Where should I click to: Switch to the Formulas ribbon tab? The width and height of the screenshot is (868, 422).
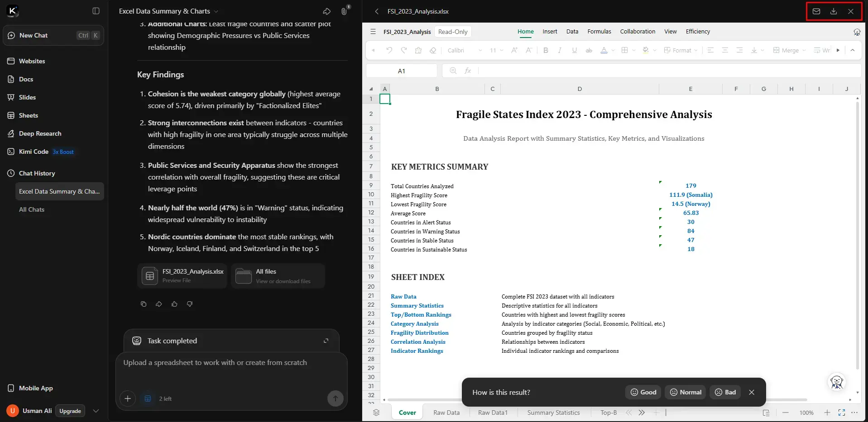coord(599,31)
